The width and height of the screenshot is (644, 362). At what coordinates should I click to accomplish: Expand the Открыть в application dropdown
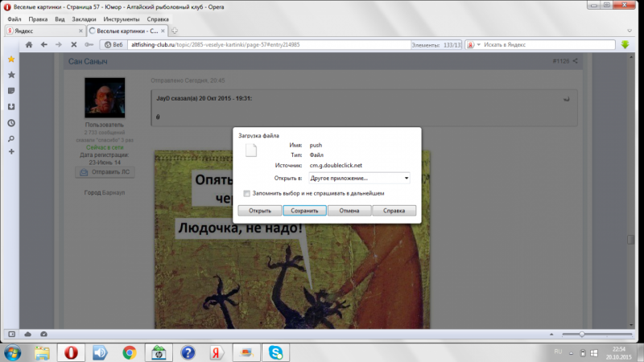(407, 178)
